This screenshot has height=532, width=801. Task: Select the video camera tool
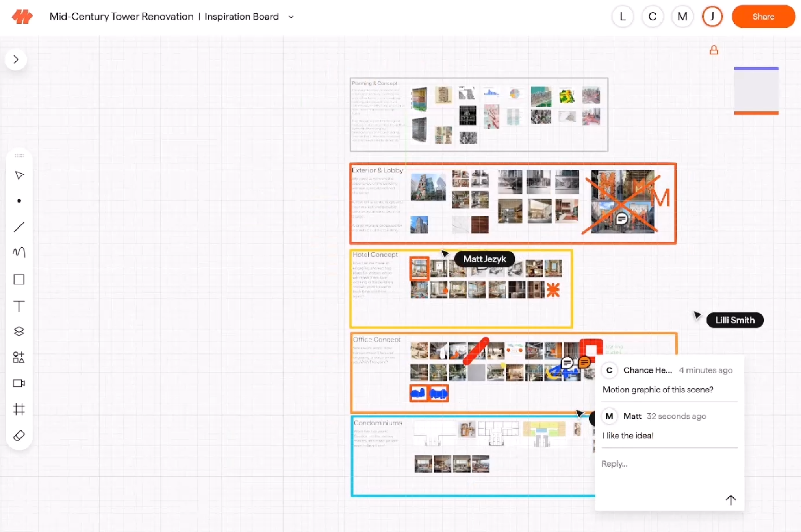coord(19,383)
